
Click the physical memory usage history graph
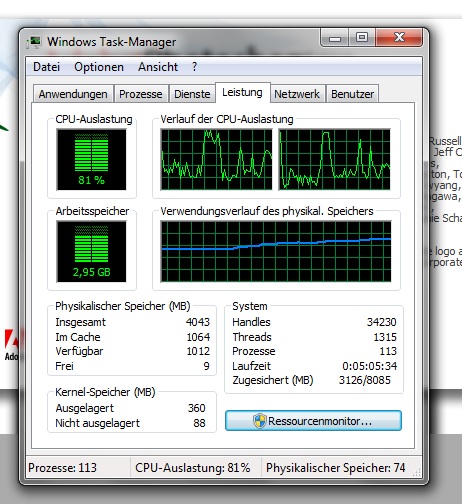(276, 252)
